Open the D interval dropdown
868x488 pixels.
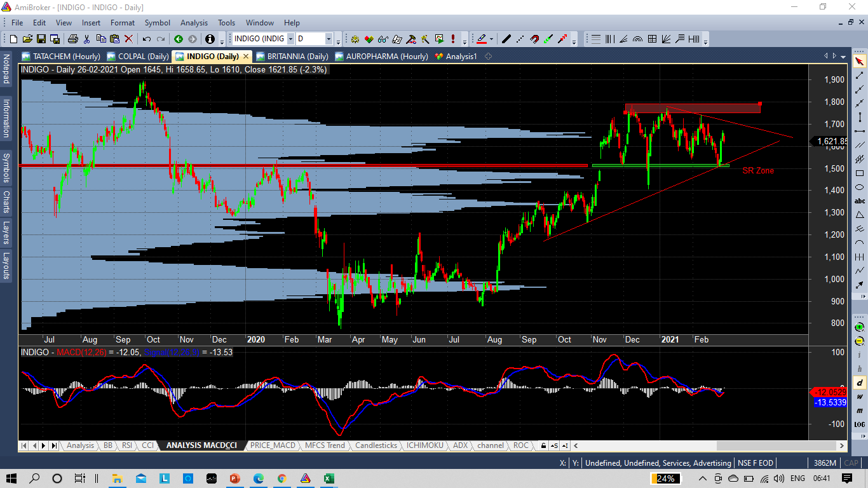[329, 39]
